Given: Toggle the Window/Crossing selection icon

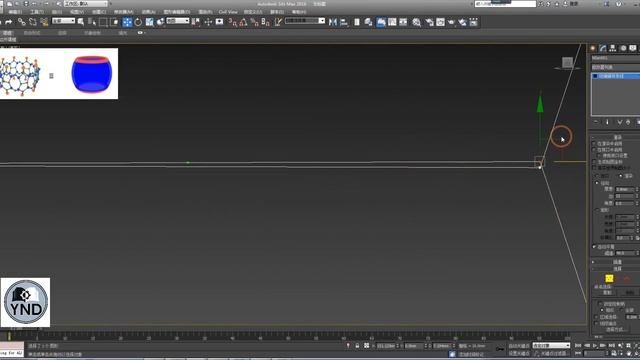Looking at the screenshot, I should 115,22.
